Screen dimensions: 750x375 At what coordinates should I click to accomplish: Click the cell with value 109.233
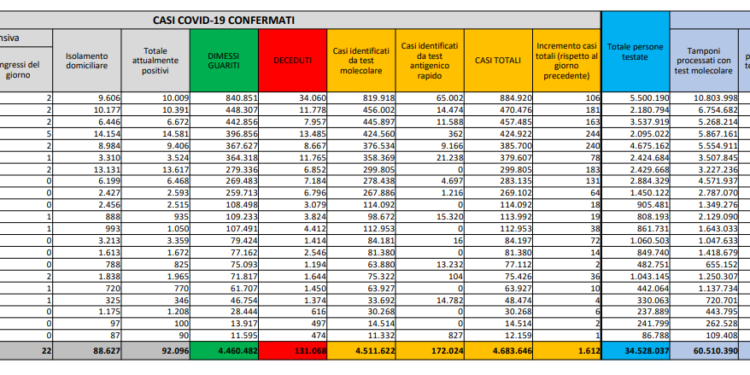pyautogui.click(x=224, y=216)
